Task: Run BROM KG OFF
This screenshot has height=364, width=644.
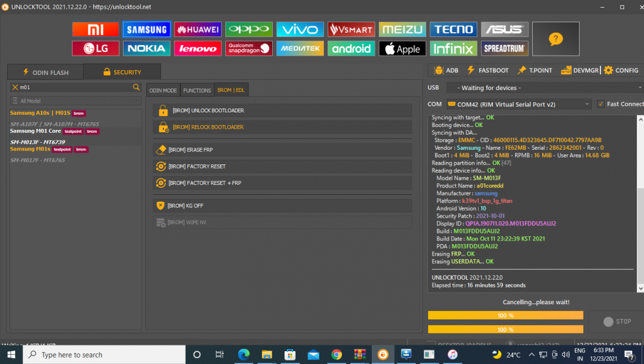Action: [283, 205]
